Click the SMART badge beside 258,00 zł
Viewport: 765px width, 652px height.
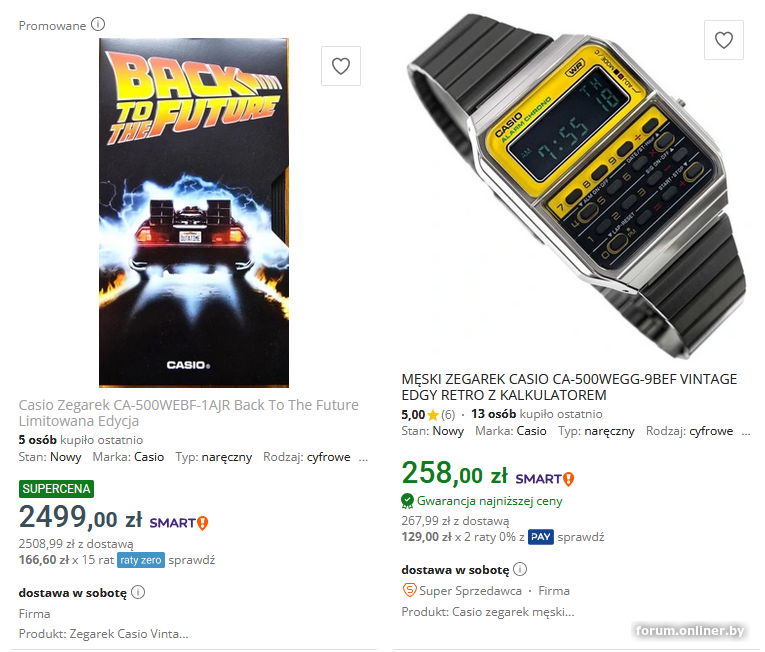544,479
